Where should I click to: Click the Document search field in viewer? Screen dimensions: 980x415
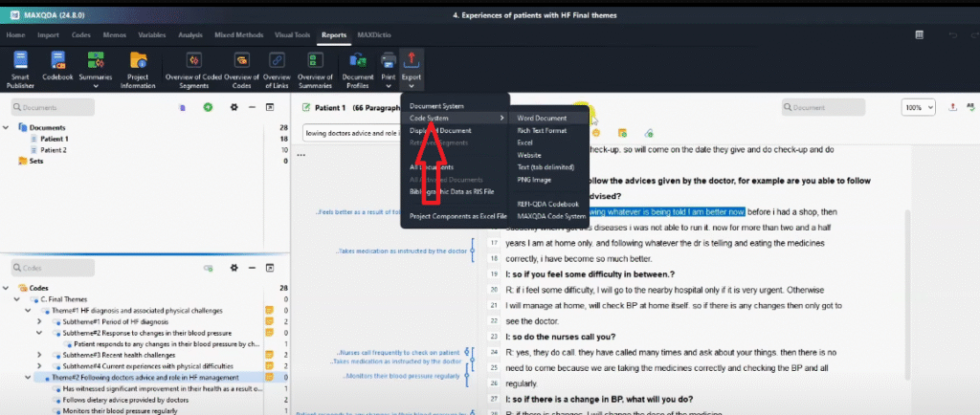click(x=824, y=107)
